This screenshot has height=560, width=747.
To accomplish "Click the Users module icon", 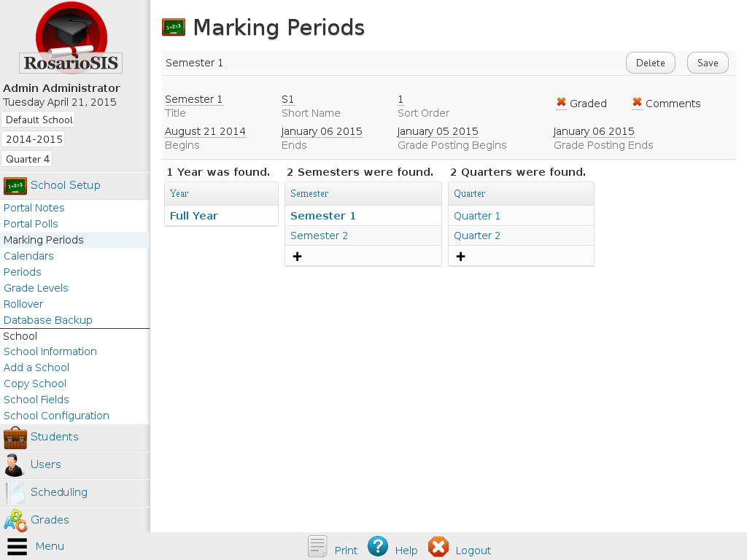I will (x=15, y=465).
